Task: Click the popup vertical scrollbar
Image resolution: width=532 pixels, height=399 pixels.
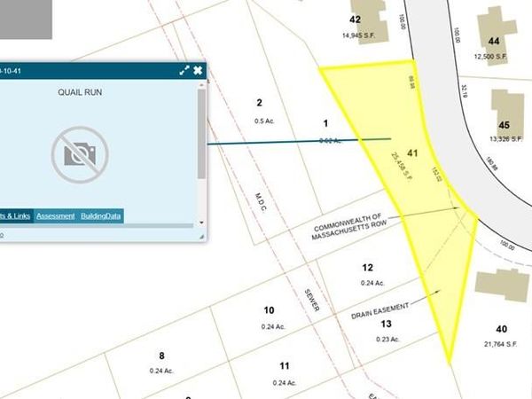Action: pos(201,133)
